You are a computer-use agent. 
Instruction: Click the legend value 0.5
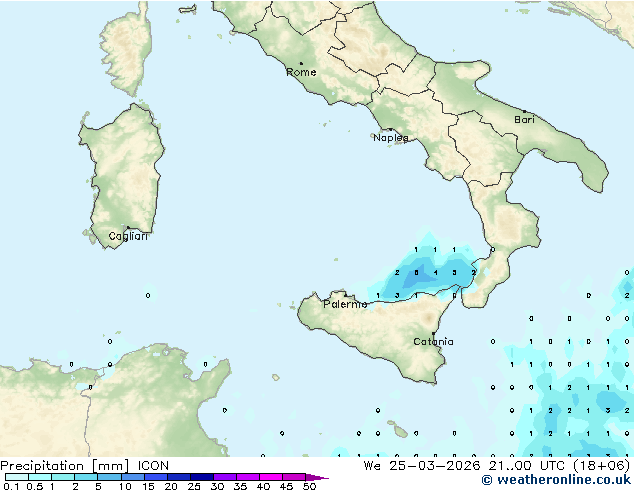pos(34,486)
